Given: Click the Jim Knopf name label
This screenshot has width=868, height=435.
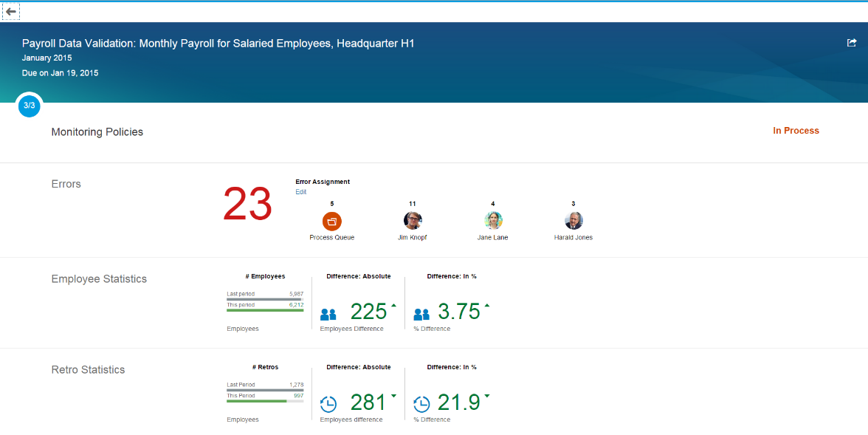Looking at the screenshot, I should (x=413, y=237).
